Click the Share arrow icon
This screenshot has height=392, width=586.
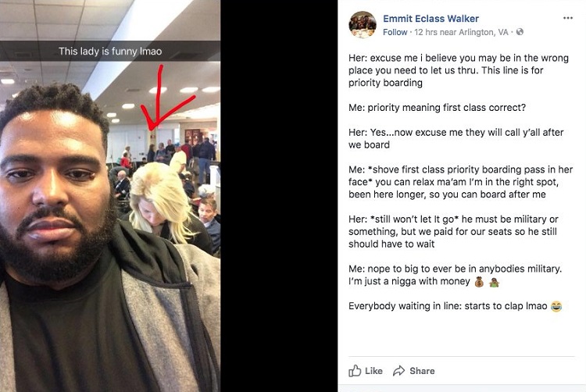point(398,371)
